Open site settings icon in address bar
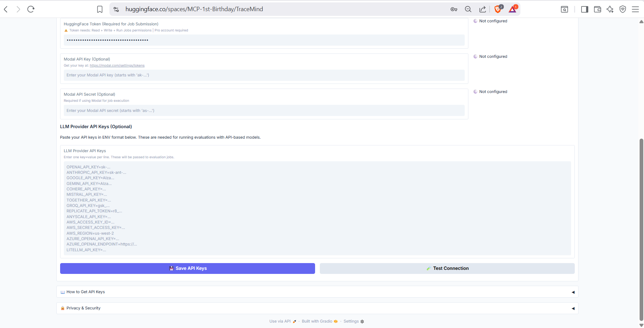 [116, 9]
